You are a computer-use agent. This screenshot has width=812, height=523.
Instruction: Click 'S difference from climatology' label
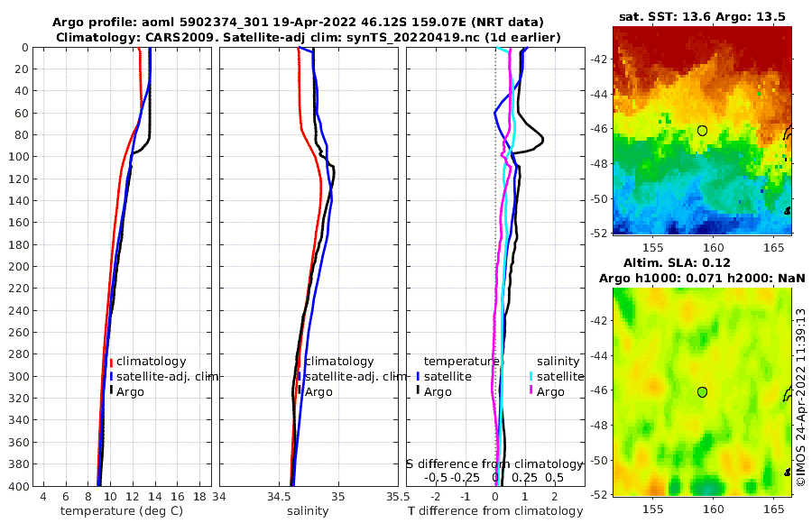click(494, 464)
